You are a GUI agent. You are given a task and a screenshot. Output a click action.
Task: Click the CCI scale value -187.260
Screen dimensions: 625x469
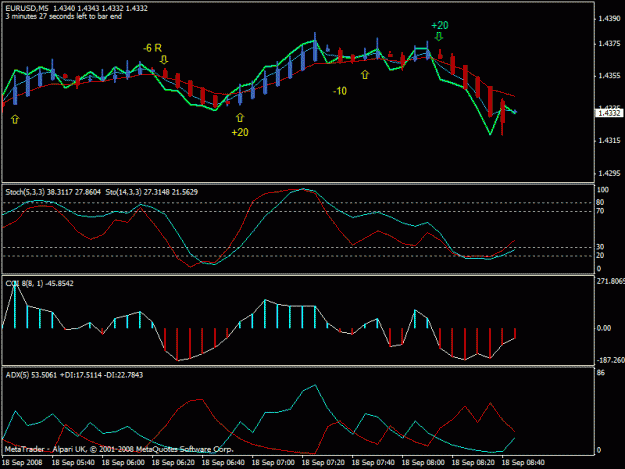coord(611,360)
